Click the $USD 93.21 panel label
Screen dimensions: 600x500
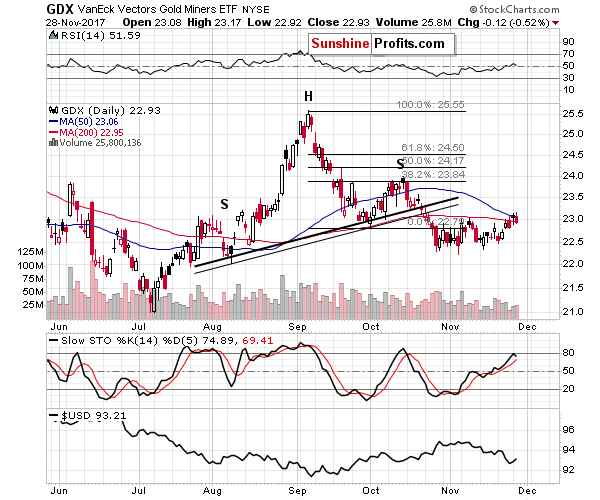pos(93,415)
